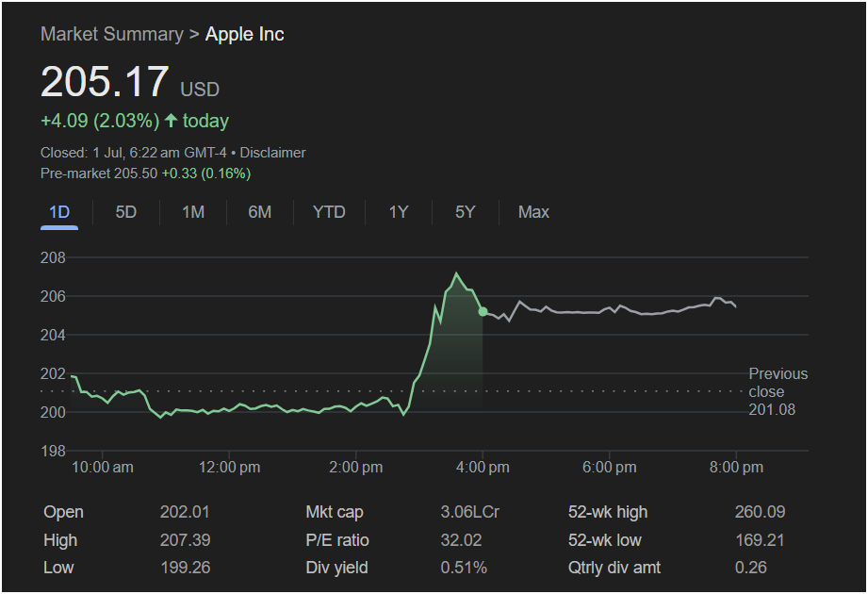The image size is (868, 594).
Task: Select the 1D time range tab
Action: pyautogui.click(x=59, y=212)
